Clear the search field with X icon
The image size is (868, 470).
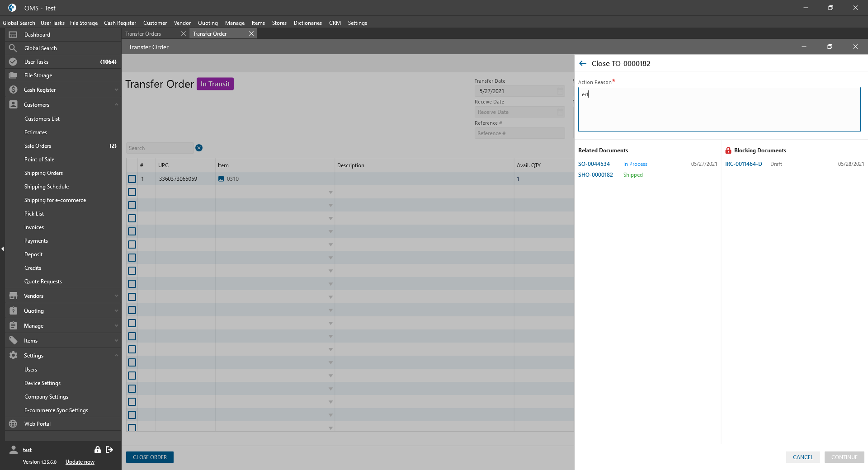199,148
